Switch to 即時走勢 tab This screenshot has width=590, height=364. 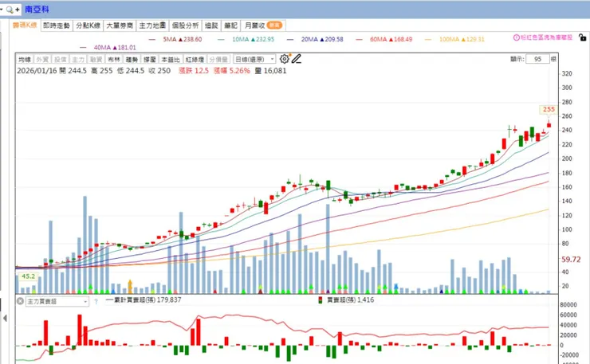57,25
